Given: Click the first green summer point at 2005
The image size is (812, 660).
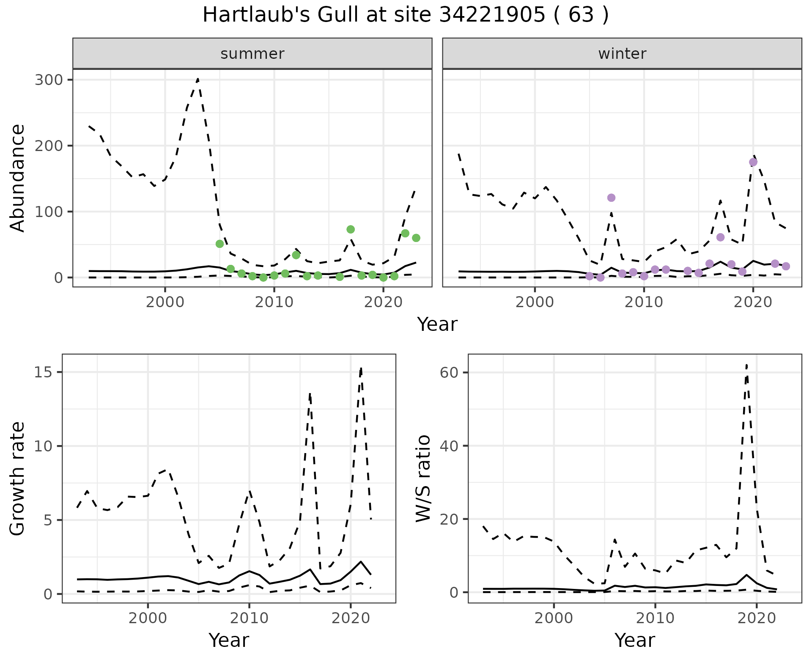Looking at the screenshot, I should (219, 244).
